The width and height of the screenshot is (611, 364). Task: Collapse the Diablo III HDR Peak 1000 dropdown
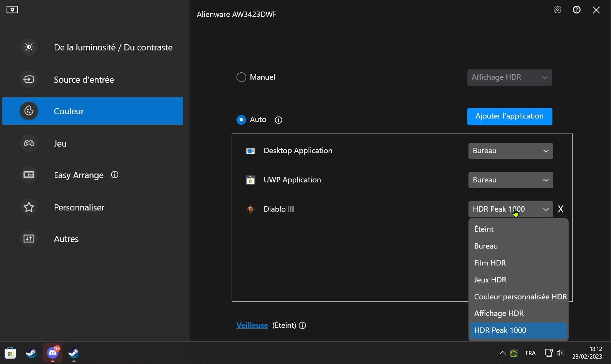pos(510,209)
